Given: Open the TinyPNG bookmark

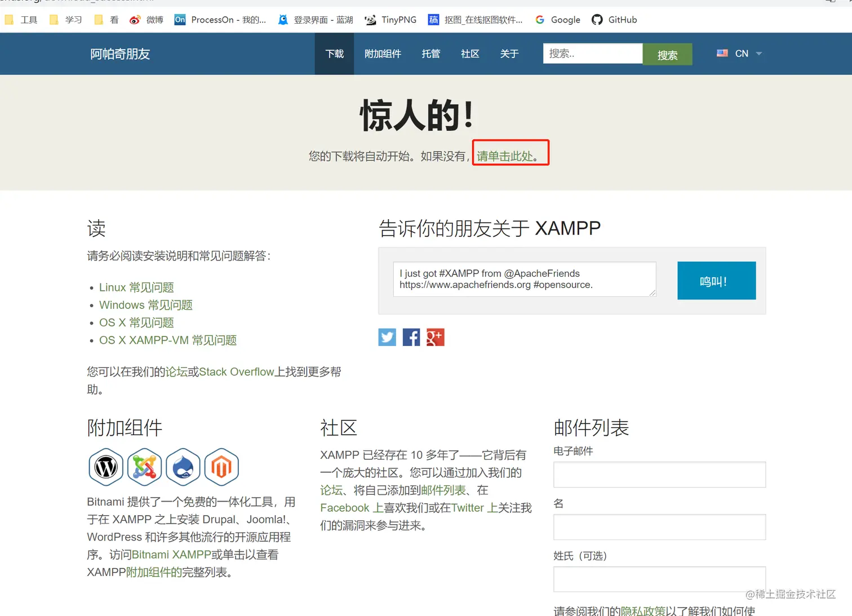Looking at the screenshot, I should (x=390, y=20).
